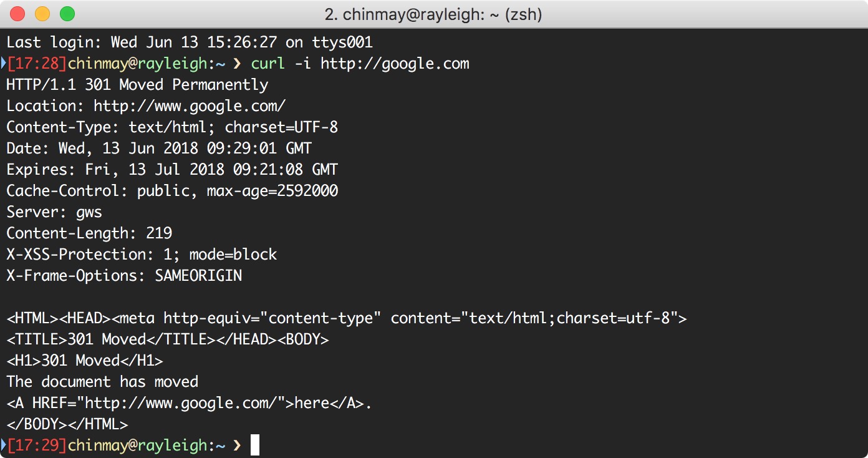Click the green fullscreen window button

coord(67,14)
